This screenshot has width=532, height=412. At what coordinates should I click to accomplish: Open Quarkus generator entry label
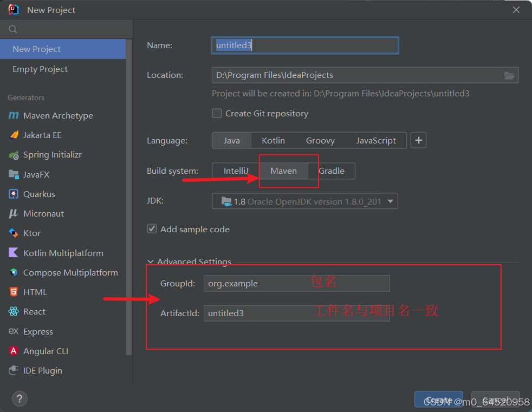click(39, 194)
